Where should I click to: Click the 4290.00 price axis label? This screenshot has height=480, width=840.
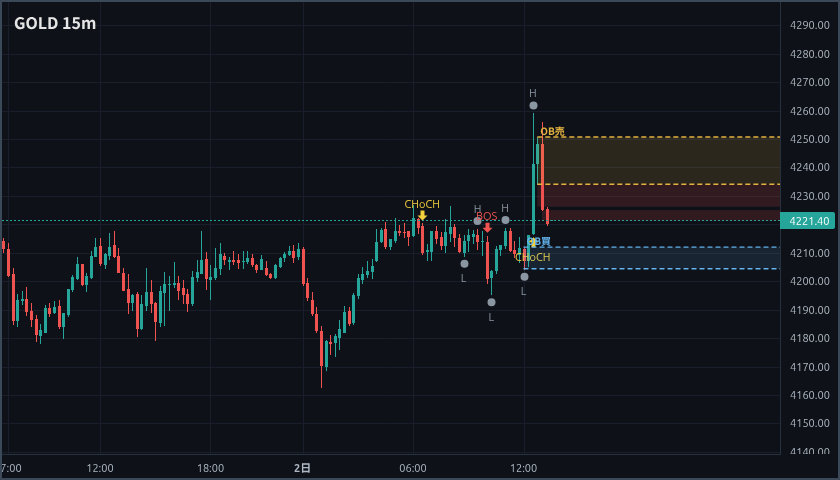click(809, 25)
